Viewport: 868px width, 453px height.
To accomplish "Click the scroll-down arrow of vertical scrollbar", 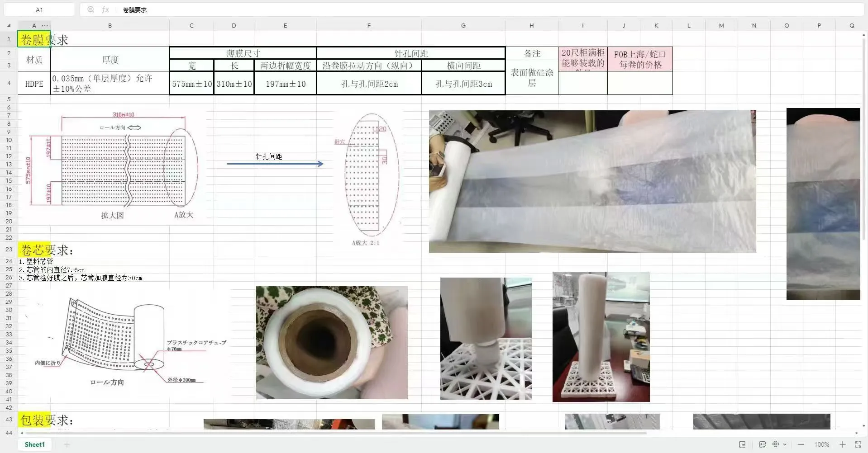I will pos(864,425).
